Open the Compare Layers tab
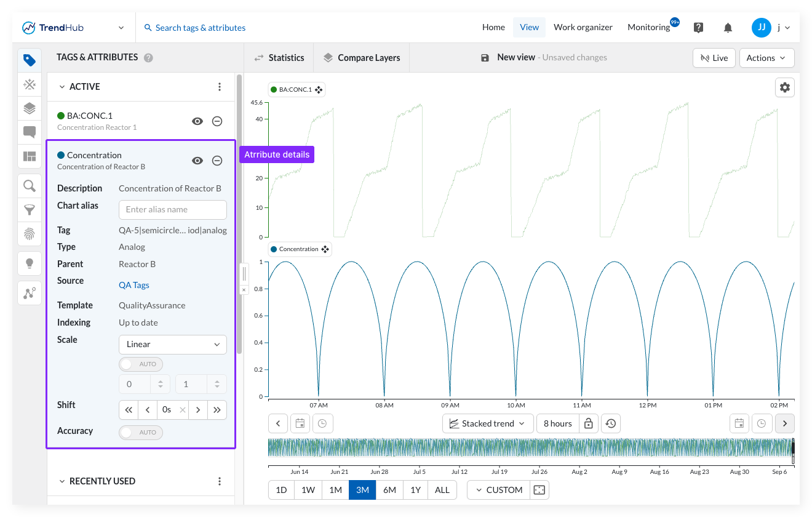This screenshot has width=812, height=517. 362,58
